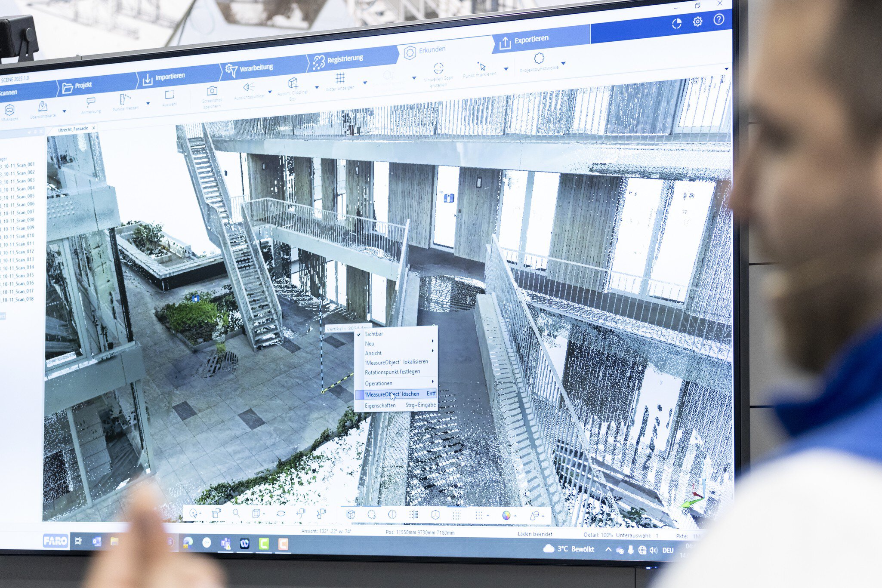
Task: Activate the Punkt markieren tool
Action: pos(480,69)
